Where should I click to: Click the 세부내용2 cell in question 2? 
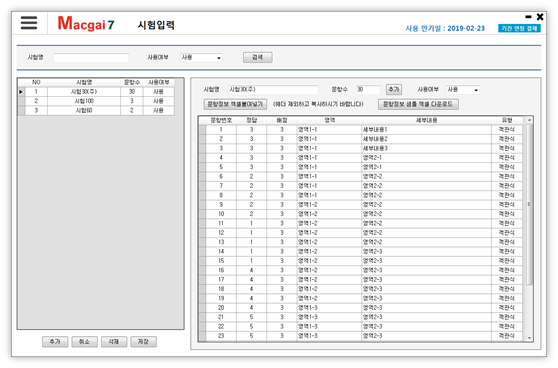(426, 139)
